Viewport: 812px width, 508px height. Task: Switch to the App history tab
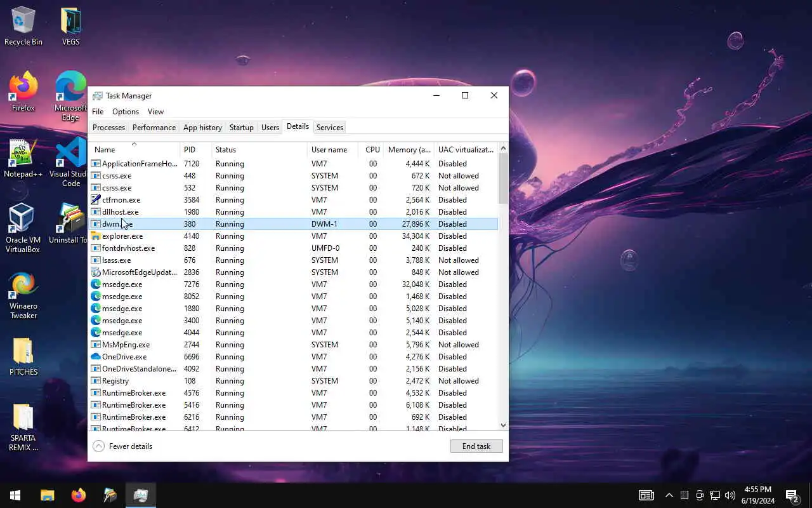tap(202, 128)
